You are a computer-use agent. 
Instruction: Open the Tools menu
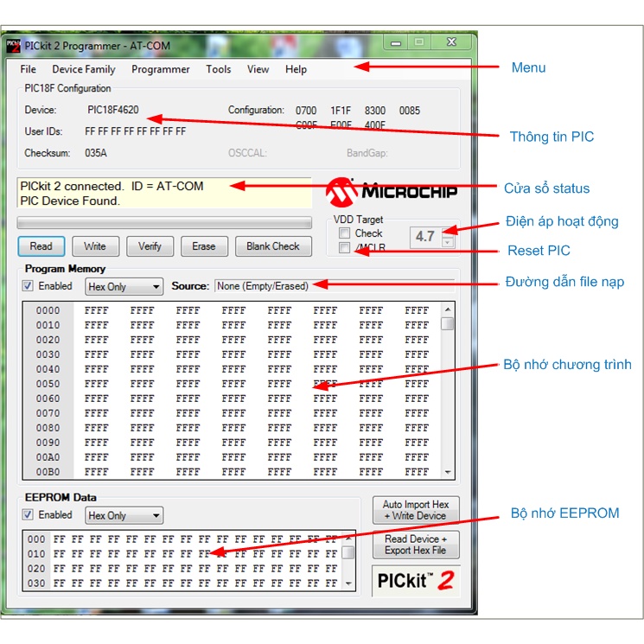(x=218, y=69)
